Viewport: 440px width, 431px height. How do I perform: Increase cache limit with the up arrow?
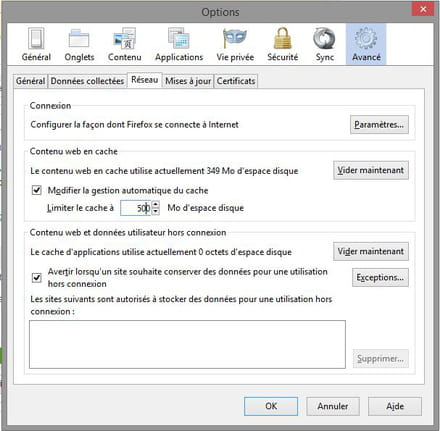click(155, 204)
